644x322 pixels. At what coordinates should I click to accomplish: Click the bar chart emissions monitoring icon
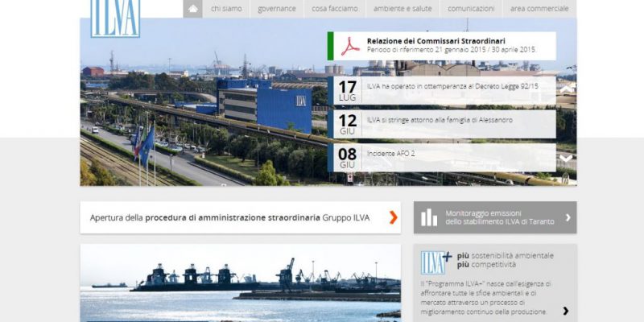point(429,217)
